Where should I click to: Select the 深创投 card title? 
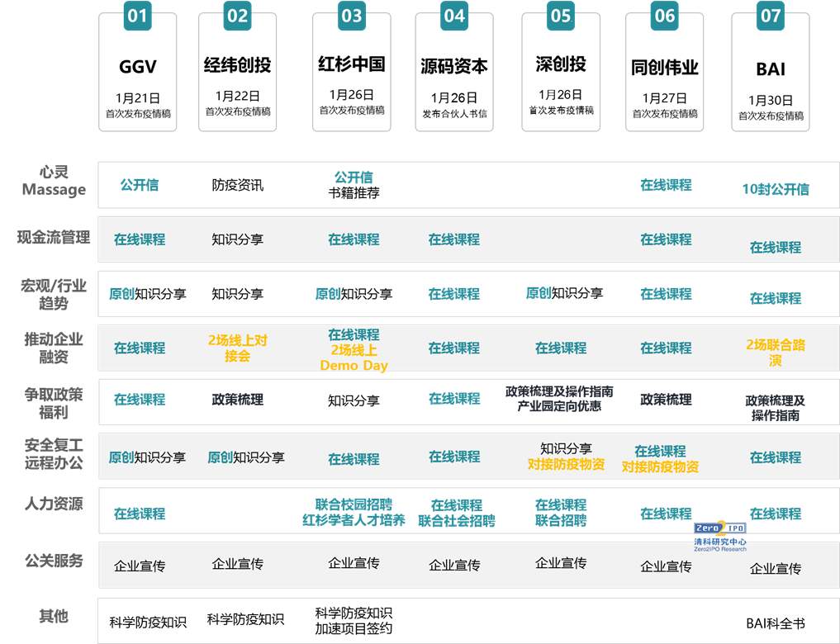coord(561,64)
